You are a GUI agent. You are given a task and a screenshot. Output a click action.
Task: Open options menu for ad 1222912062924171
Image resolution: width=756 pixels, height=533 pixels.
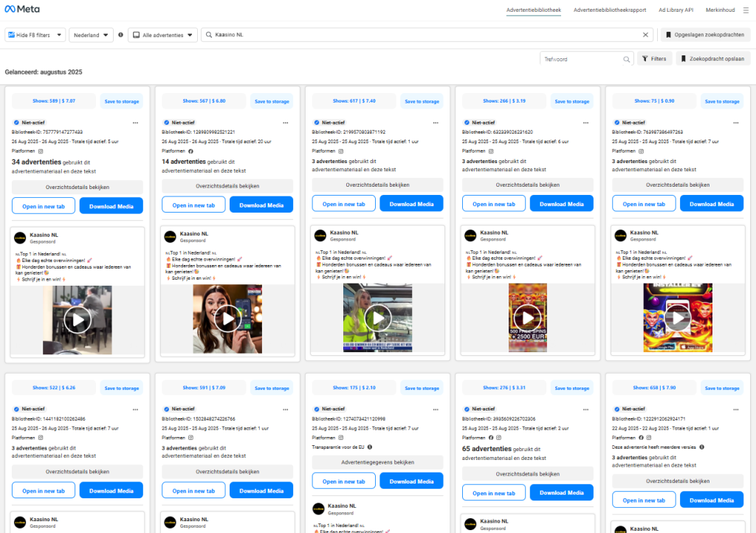pyautogui.click(x=736, y=409)
